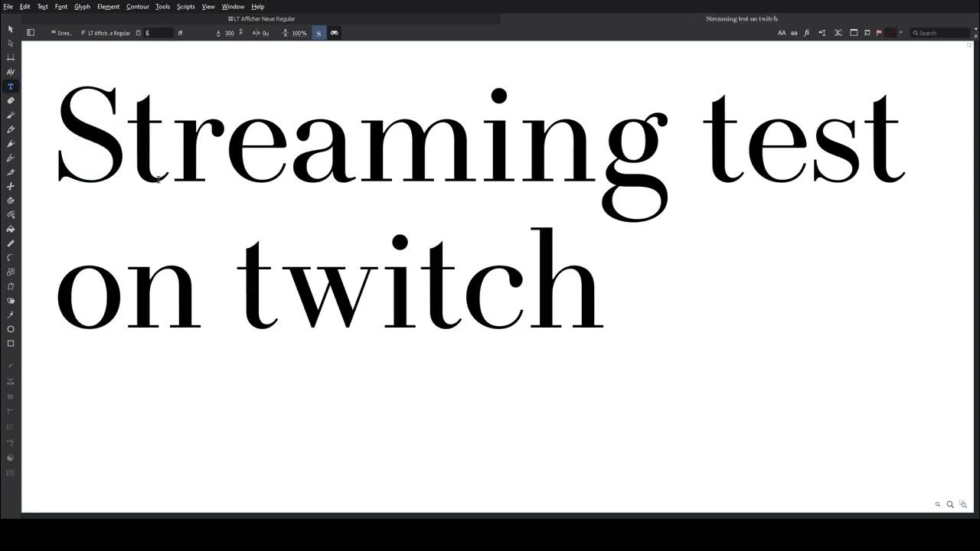Open the Contour menu
The height and width of the screenshot is (551, 980).
point(138,6)
